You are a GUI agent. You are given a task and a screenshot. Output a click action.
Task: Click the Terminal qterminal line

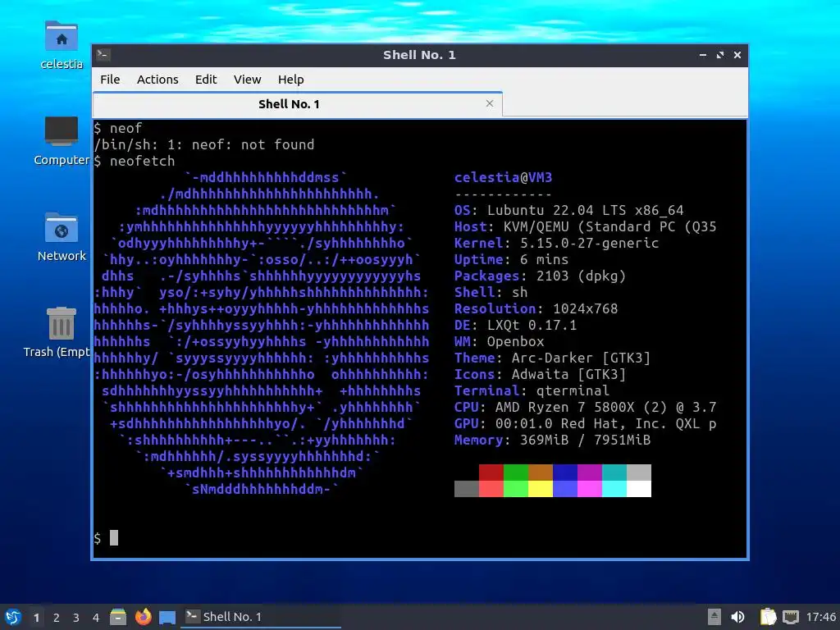(532, 390)
